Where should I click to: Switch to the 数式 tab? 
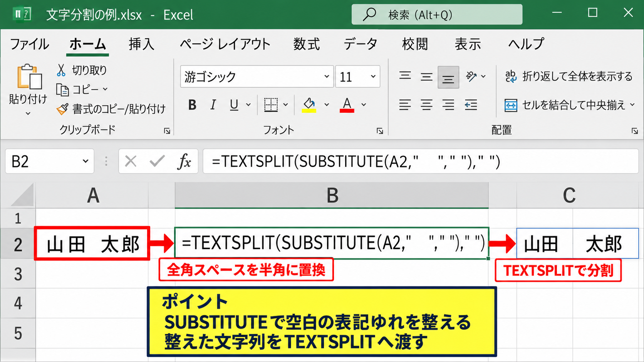306,44
